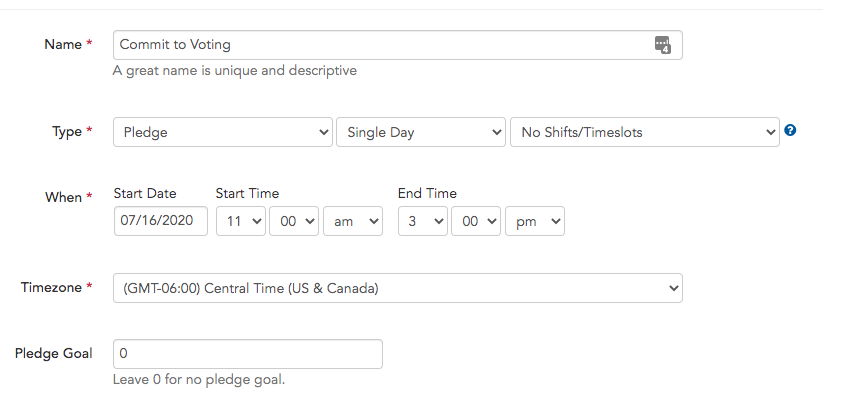Expand the Single Day dropdown

[x=421, y=132]
